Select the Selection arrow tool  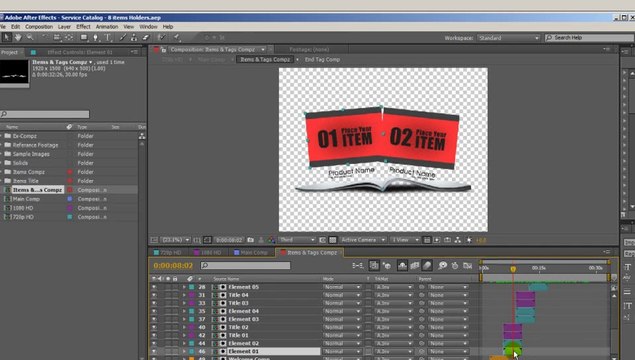click(x=6, y=37)
